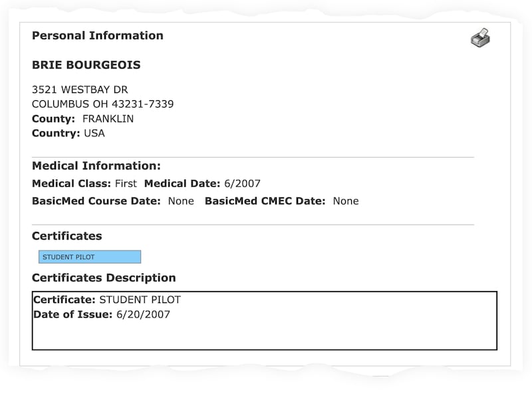Select the STUDENT PILOT certificate tab
The height and width of the screenshot is (402, 532).
(x=89, y=257)
